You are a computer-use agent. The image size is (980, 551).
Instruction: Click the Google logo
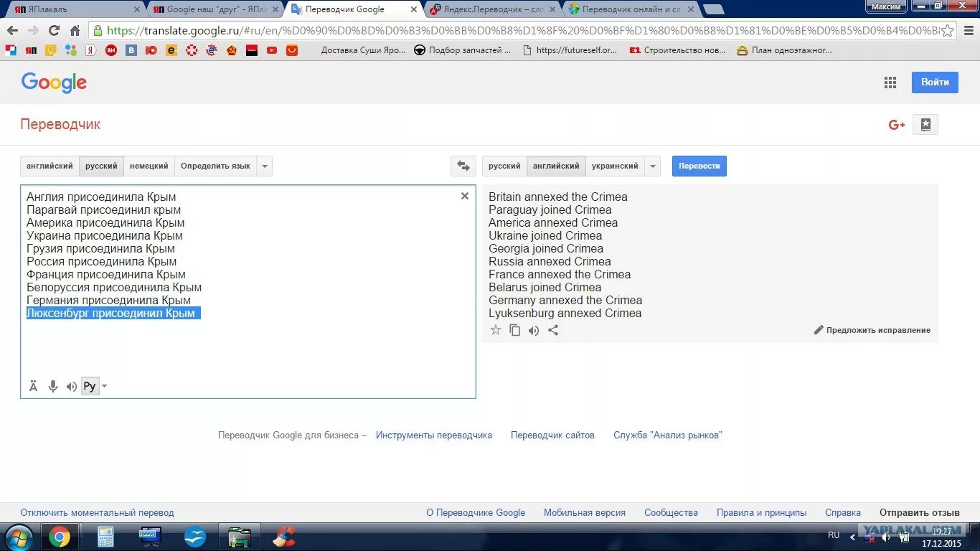coord(54,83)
